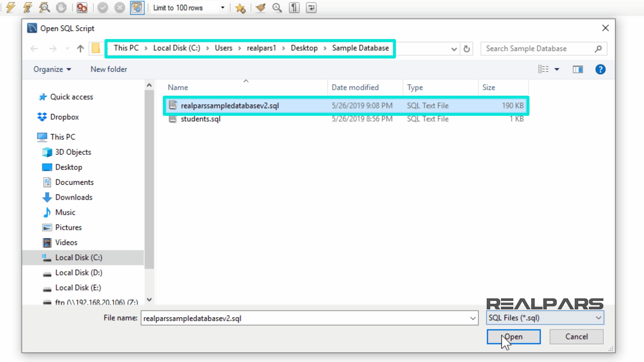The width and height of the screenshot is (644, 362).
Task: Select the students.sql file
Action: pyautogui.click(x=201, y=119)
